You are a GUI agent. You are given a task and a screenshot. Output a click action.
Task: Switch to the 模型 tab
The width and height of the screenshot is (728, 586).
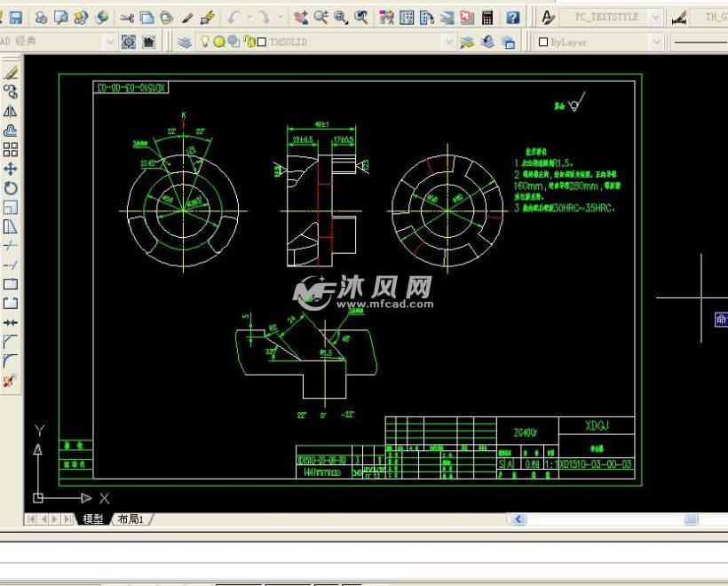[93, 519]
